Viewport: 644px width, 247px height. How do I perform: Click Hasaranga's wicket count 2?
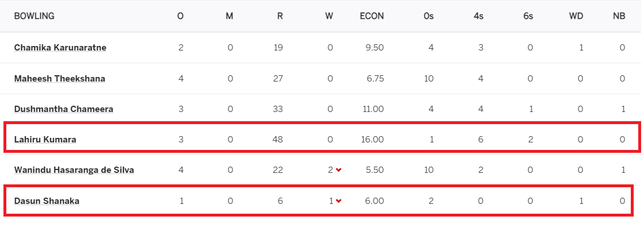click(330, 170)
